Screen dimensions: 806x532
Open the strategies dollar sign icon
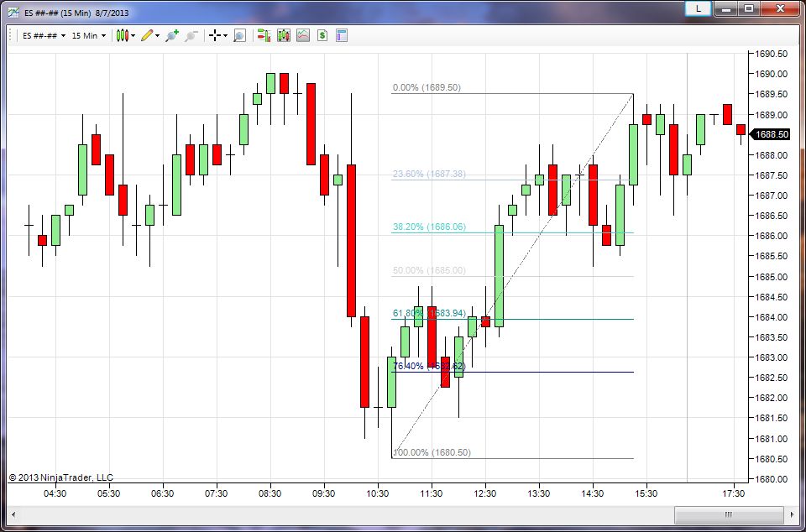tap(322, 35)
